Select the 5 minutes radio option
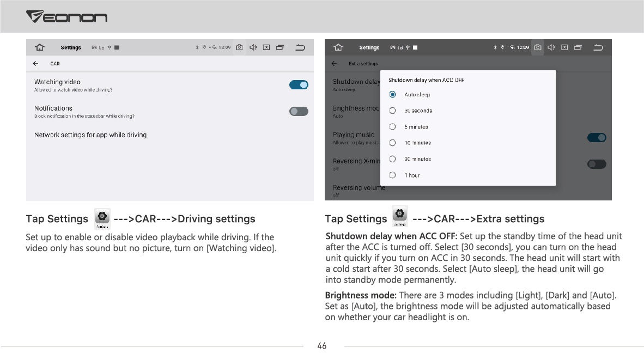The height and width of the screenshot is (354, 644). click(x=393, y=127)
